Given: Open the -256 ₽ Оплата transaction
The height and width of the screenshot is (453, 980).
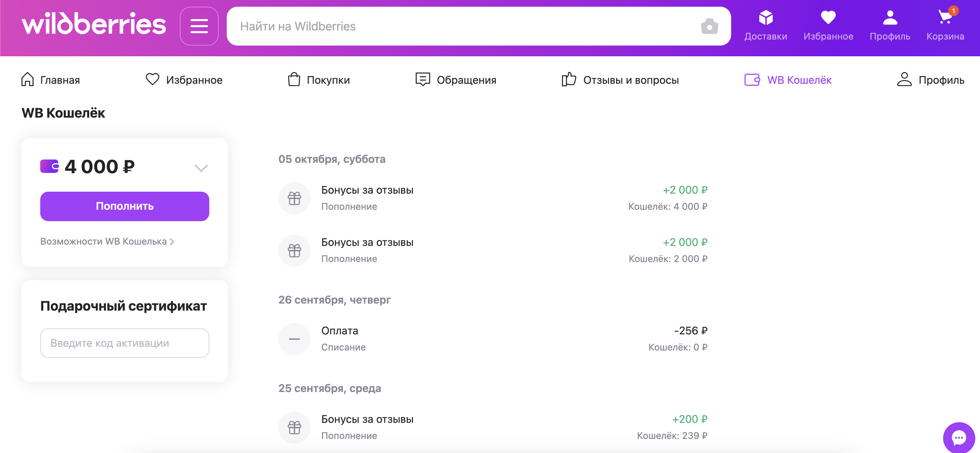Looking at the screenshot, I should click(493, 339).
